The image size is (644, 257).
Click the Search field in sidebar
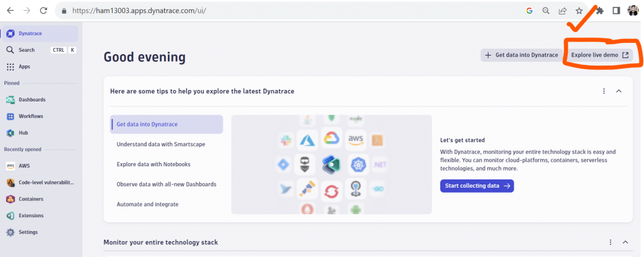point(27,50)
